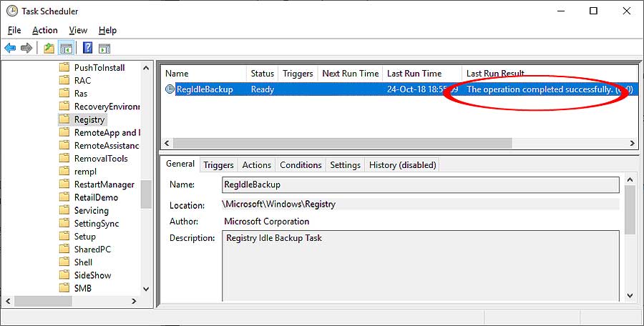
Task: Open help via the question mark icon
Action: tap(87, 48)
